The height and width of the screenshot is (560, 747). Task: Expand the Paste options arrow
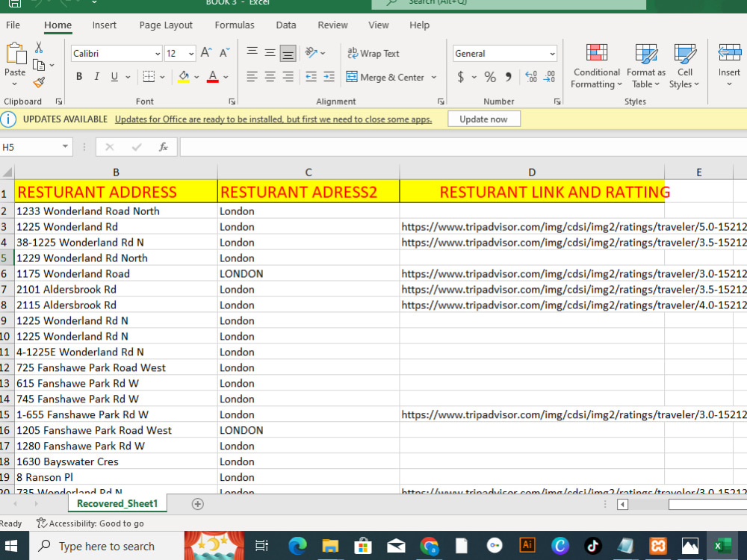[x=15, y=84]
